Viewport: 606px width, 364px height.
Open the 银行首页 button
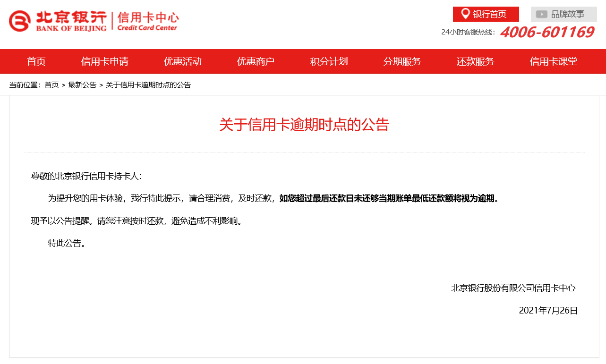click(486, 14)
